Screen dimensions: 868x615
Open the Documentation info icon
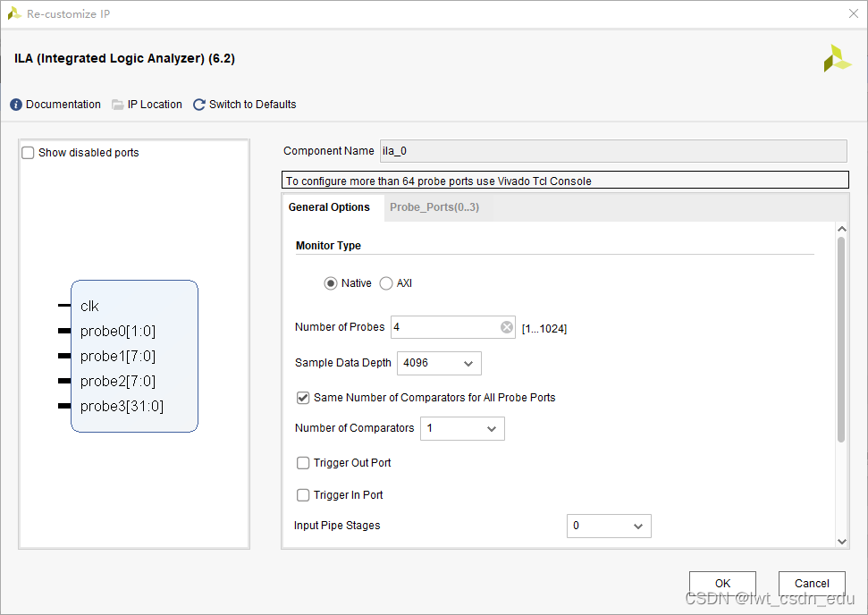click(16, 105)
